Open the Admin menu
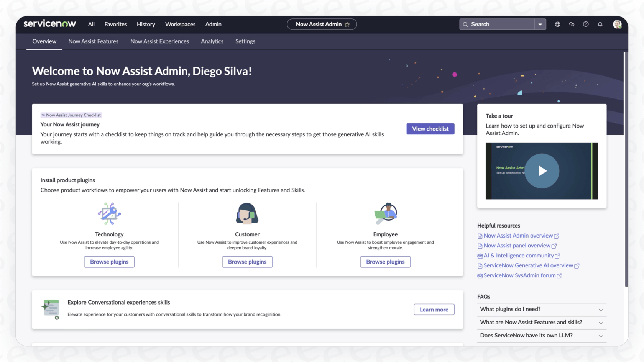644x362 pixels. pyautogui.click(x=213, y=24)
